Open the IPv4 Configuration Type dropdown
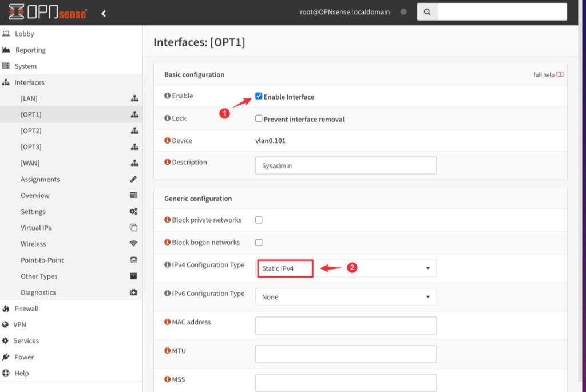The image size is (586, 392). point(346,268)
